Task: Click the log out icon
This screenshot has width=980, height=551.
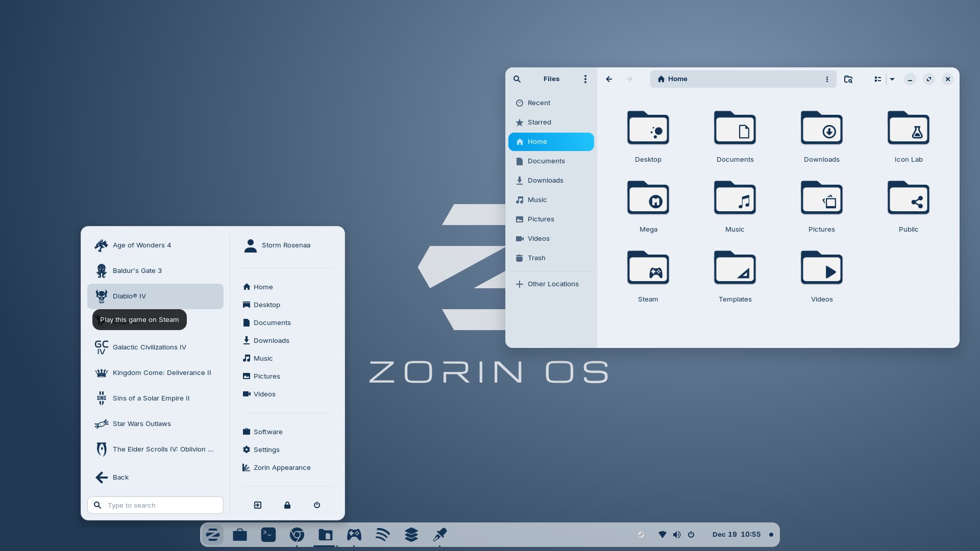Action: (x=257, y=505)
